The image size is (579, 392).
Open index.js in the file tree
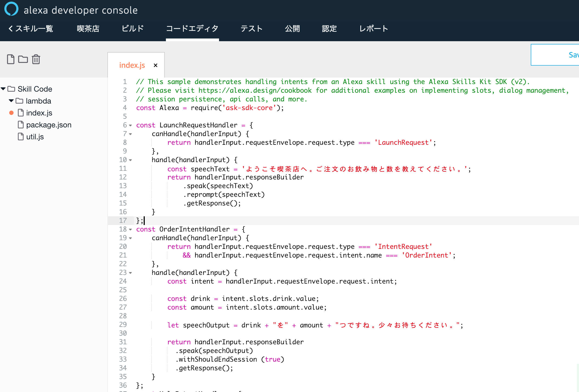click(x=39, y=113)
